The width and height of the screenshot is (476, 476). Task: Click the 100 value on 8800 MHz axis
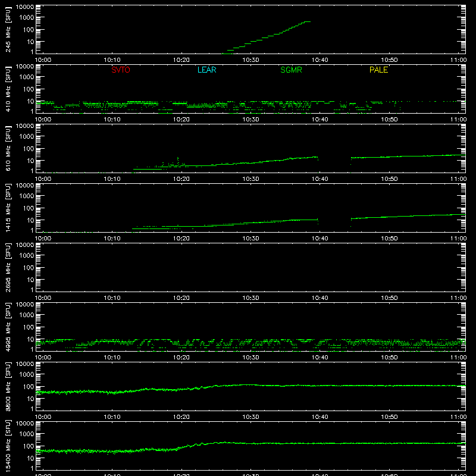point(28,387)
